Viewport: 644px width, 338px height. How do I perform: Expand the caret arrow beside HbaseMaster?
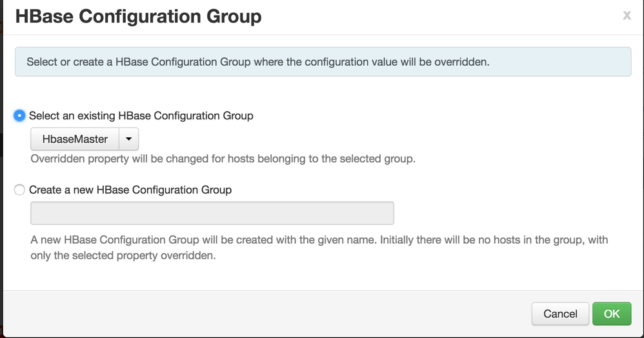click(x=129, y=139)
